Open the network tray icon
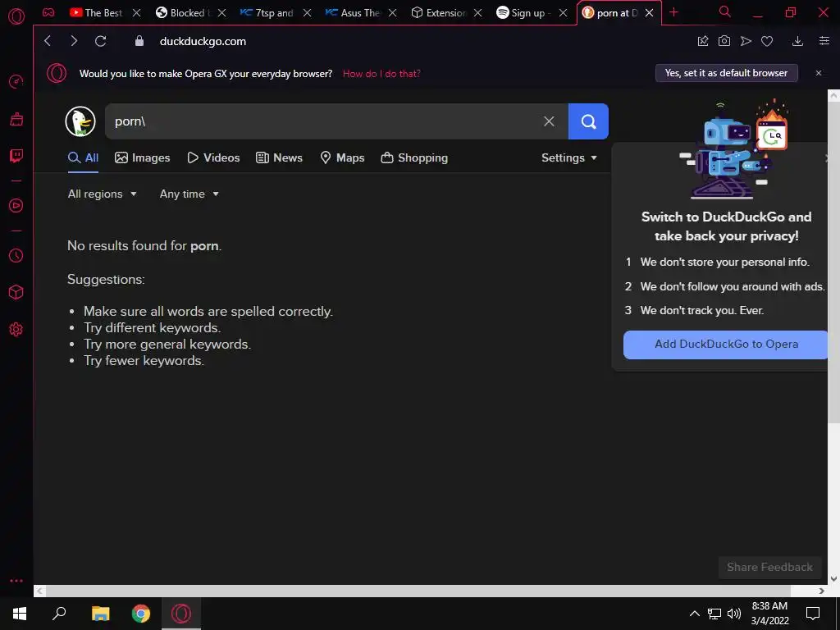 coord(714,614)
